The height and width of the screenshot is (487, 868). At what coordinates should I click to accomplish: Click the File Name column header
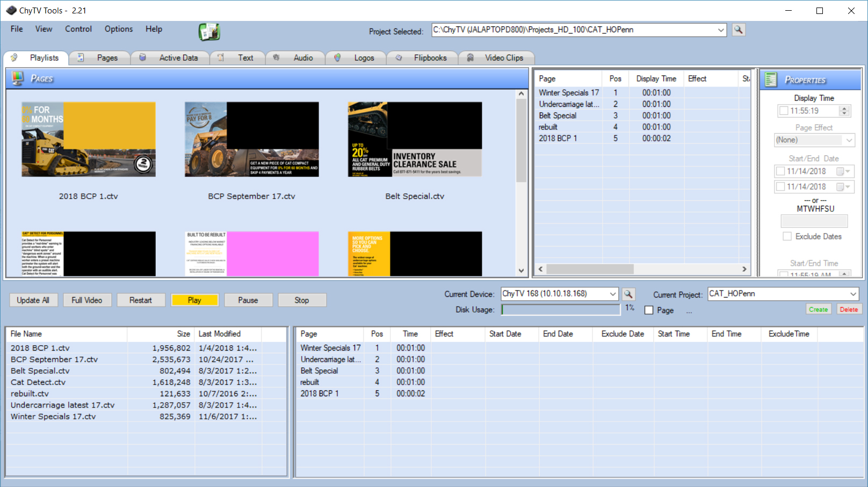(67, 334)
